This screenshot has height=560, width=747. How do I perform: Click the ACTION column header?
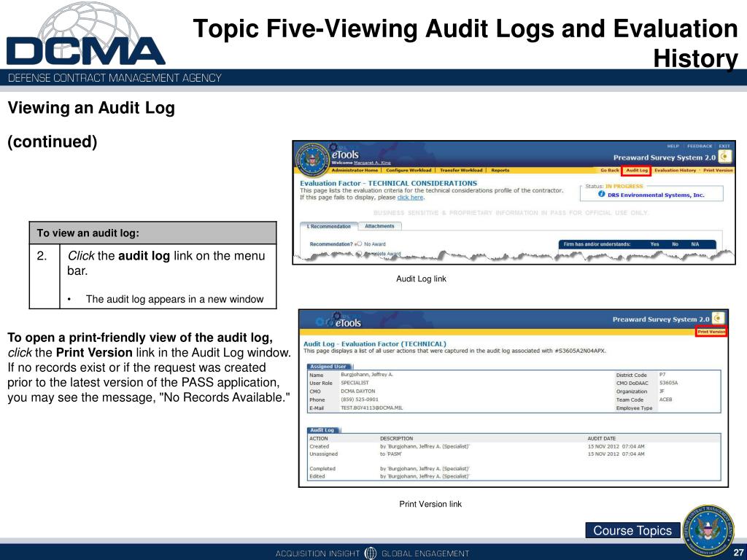tap(319, 438)
